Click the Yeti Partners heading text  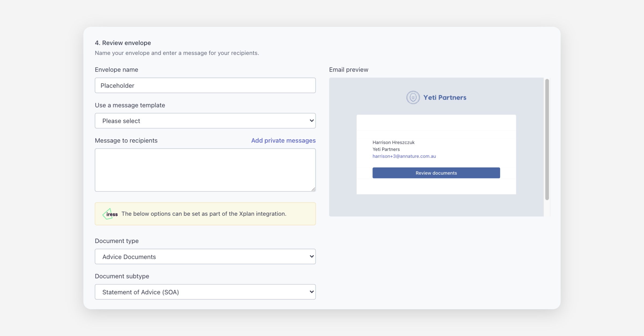pos(445,98)
